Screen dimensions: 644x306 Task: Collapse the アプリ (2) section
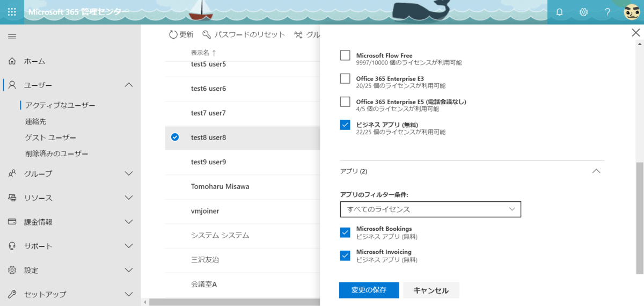(596, 171)
